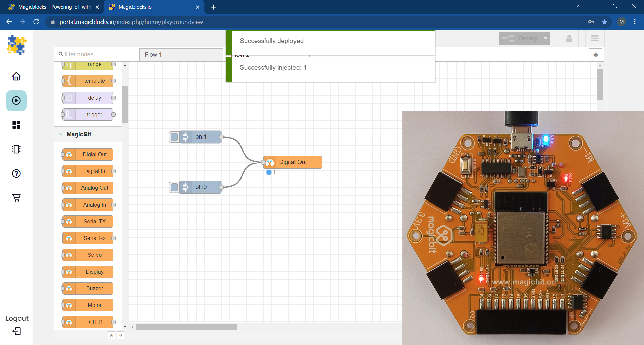Viewport: 644px width, 345px height.
Task: Select the on:1 node label
Action: tap(201, 137)
